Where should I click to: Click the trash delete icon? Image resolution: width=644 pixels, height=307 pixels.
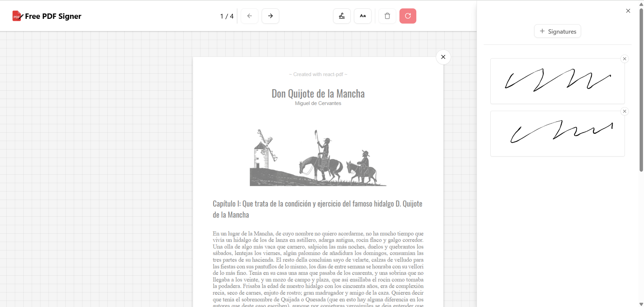pyautogui.click(x=387, y=16)
